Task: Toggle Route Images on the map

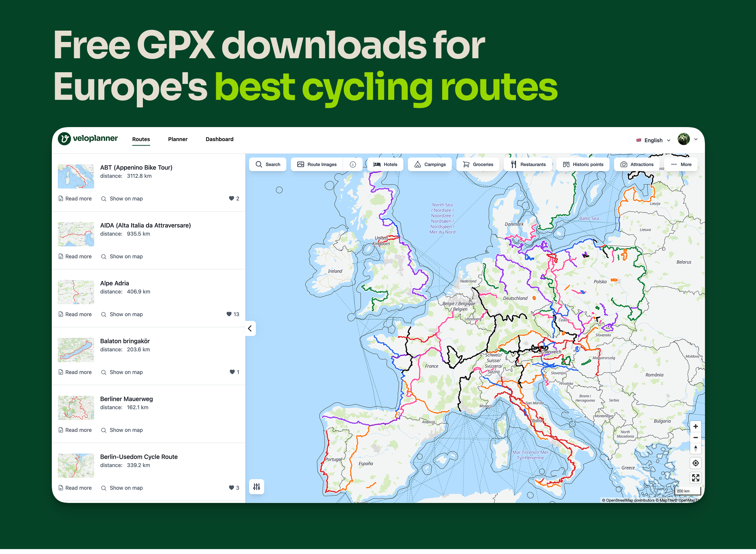Action: pyautogui.click(x=317, y=164)
